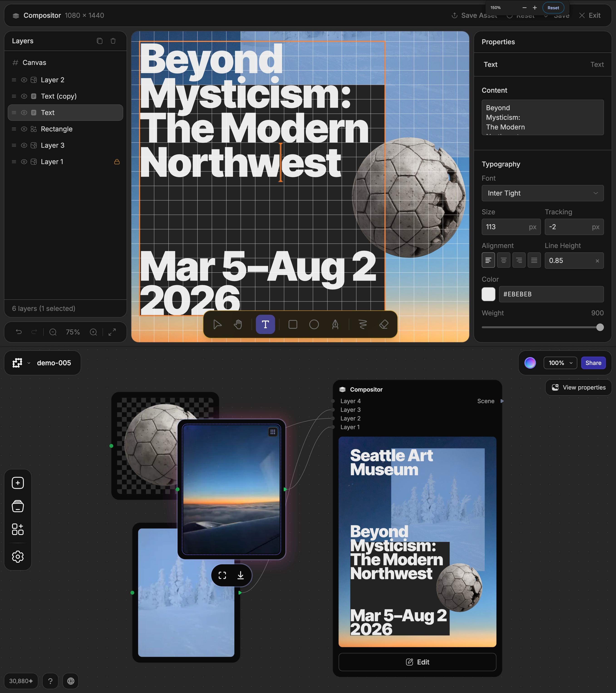Duplicate layer using copy icon
This screenshot has width=616, height=693.
point(99,41)
